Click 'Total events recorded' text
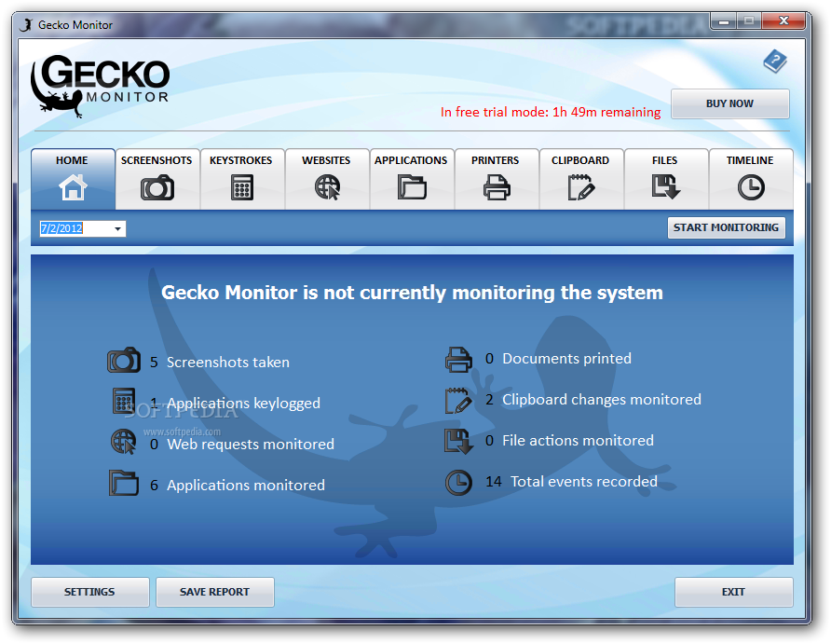 pos(584,481)
